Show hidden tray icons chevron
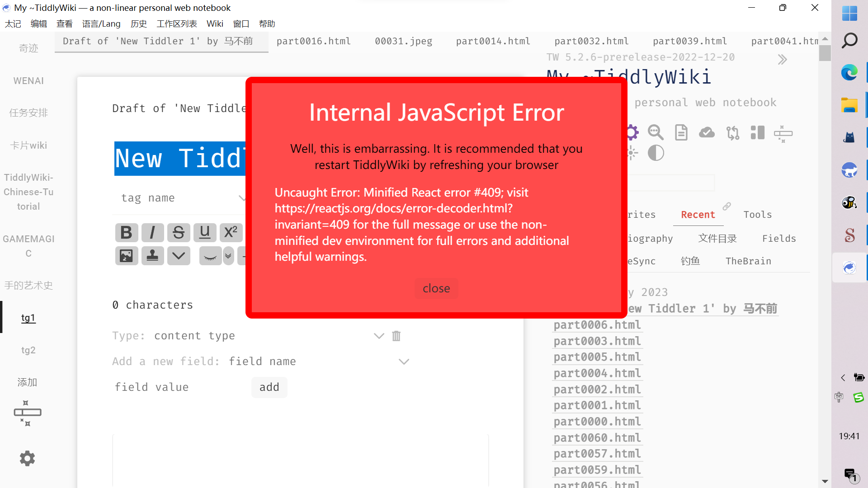868x488 pixels. pos(843,378)
